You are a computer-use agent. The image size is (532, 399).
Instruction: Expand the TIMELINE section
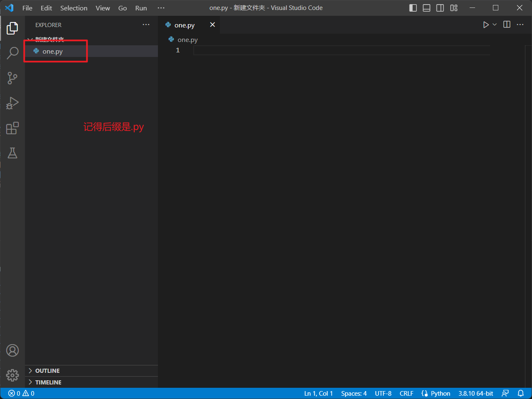pos(48,382)
